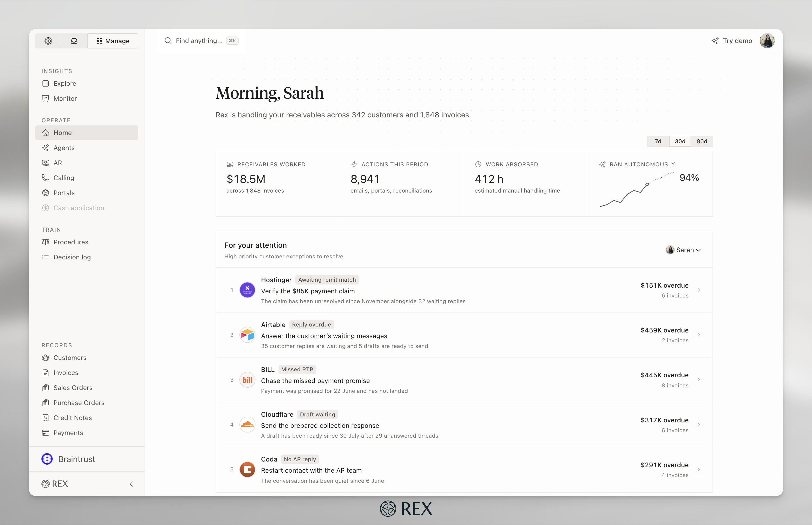Click the BILL logo icon

[x=247, y=380]
